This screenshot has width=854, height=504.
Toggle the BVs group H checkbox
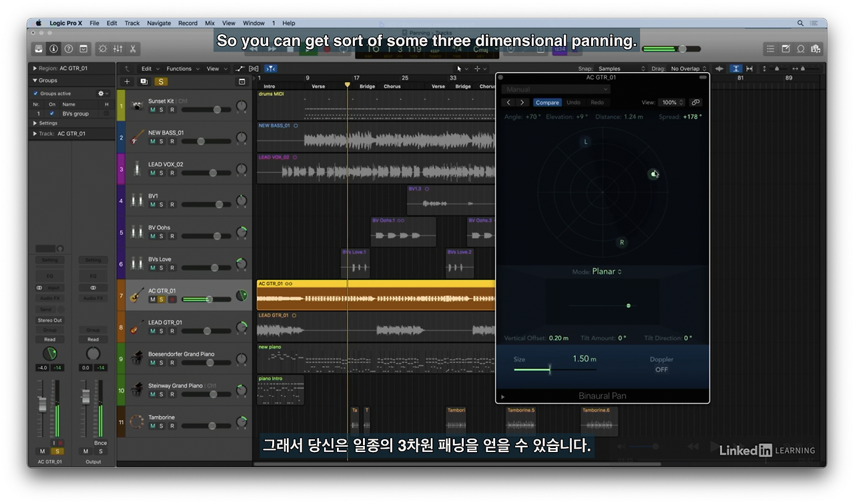(x=106, y=113)
